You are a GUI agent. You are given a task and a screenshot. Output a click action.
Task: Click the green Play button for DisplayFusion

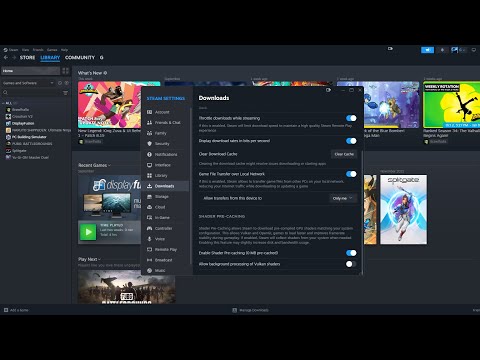tap(88, 232)
